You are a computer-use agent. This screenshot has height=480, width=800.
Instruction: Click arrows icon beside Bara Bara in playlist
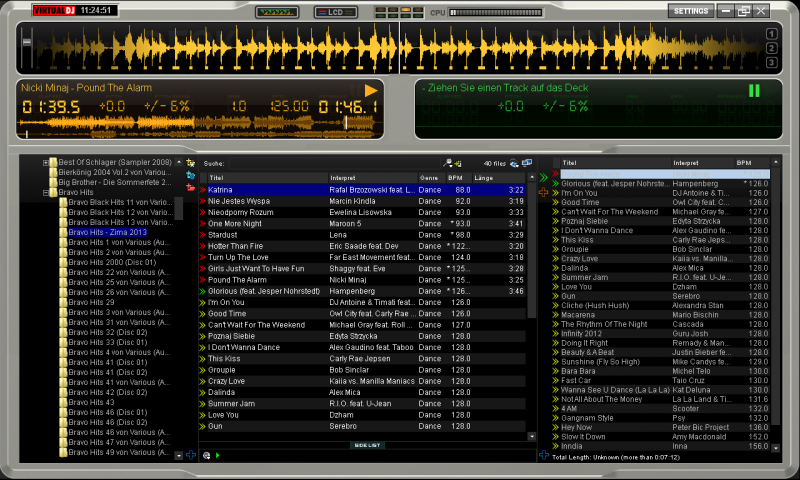click(556, 371)
